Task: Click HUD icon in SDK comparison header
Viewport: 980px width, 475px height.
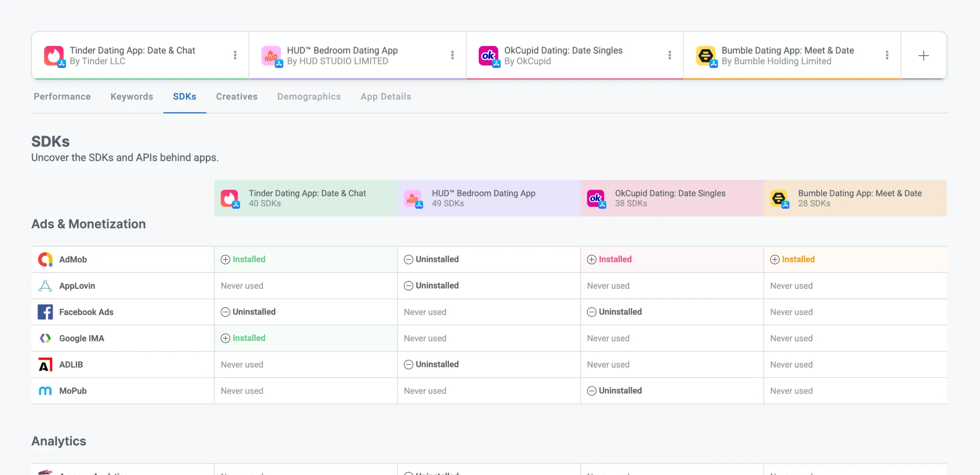Action: 413,199
